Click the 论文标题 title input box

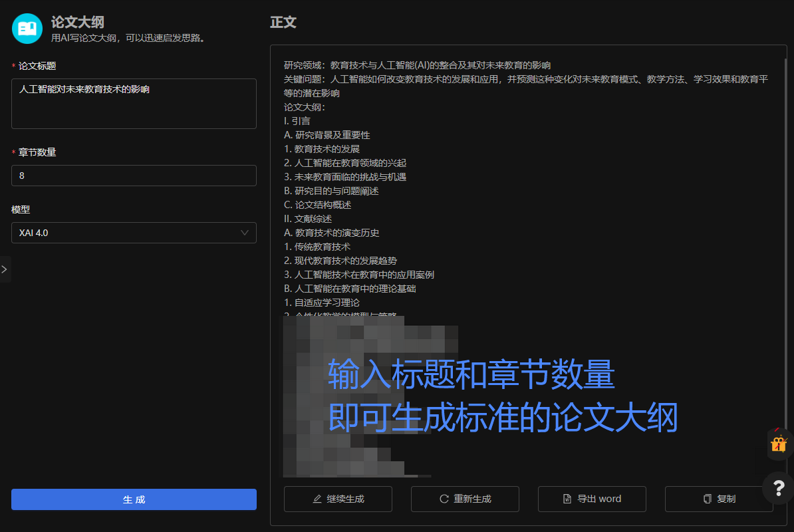133,104
